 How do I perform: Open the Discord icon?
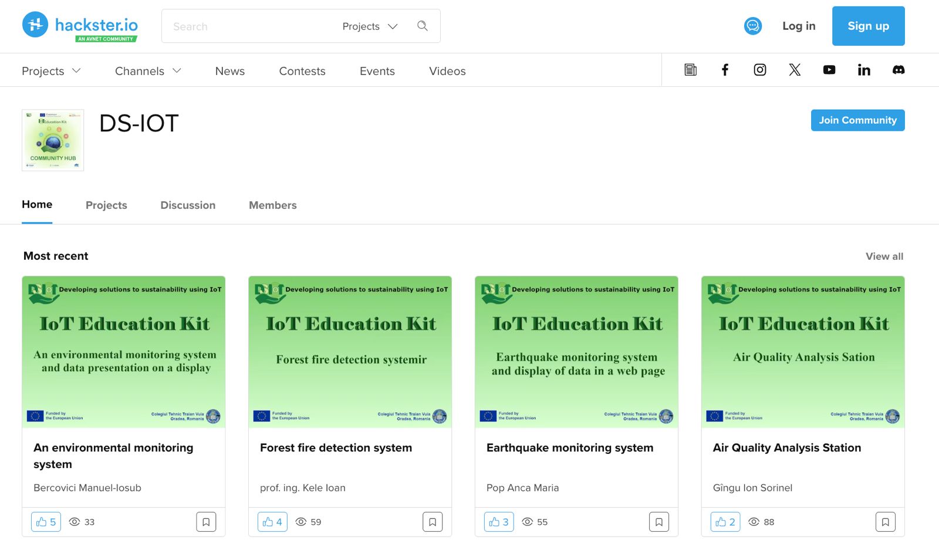click(899, 70)
